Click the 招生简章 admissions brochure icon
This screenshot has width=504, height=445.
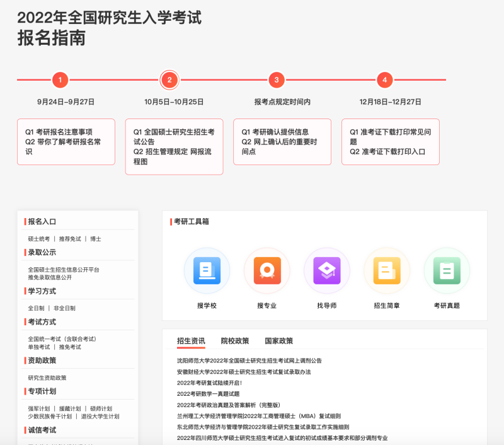[x=386, y=270]
